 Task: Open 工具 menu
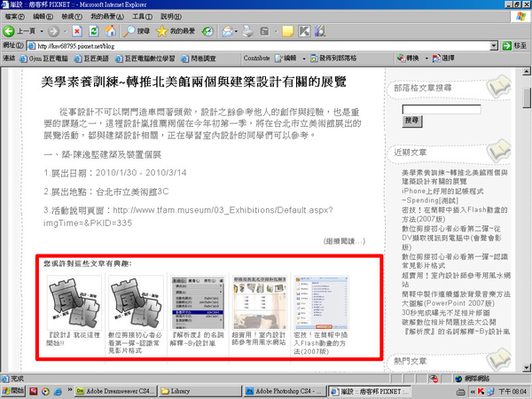(142, 16)
